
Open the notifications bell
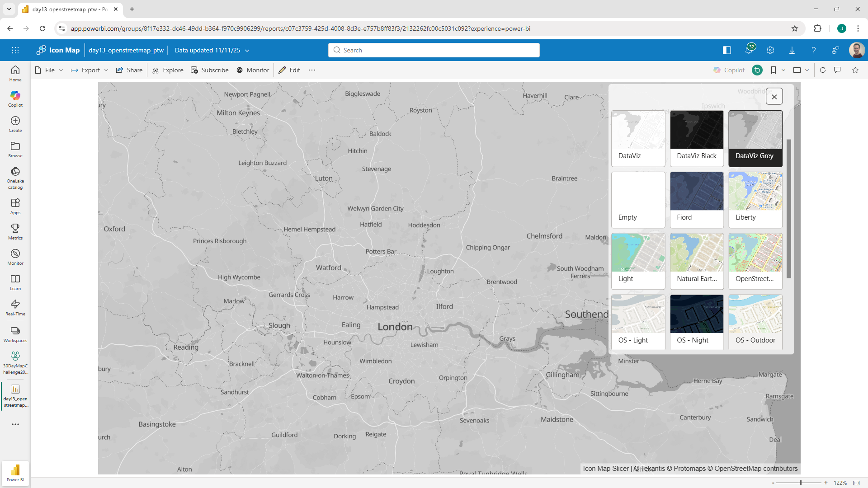tap(749, 50)
